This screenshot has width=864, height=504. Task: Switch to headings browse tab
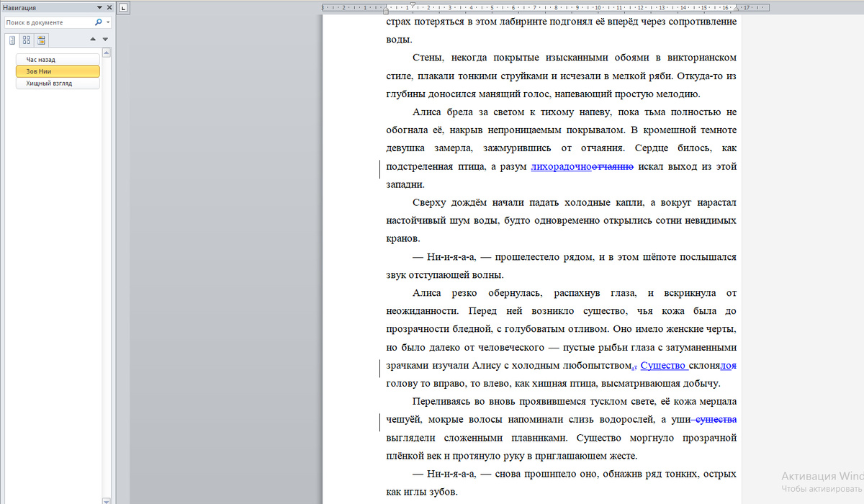(x=12, y=40)
